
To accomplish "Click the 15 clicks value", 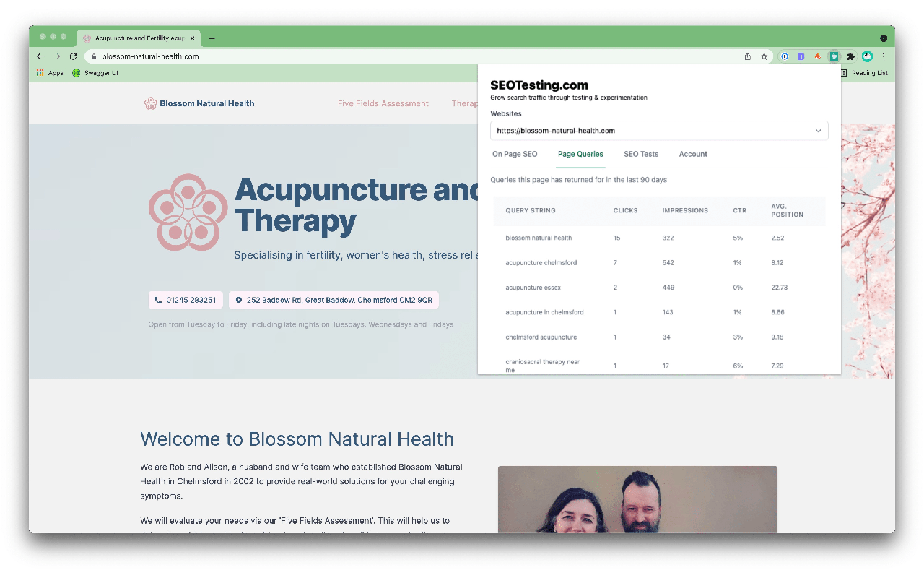I will click(x=617, y=238).
